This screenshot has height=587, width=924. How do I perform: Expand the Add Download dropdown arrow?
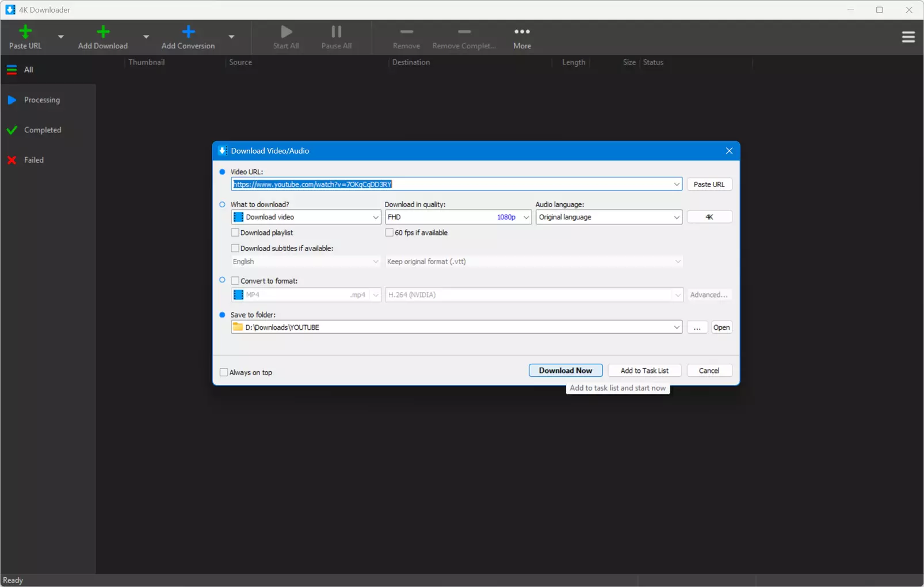tap(146, 37)
